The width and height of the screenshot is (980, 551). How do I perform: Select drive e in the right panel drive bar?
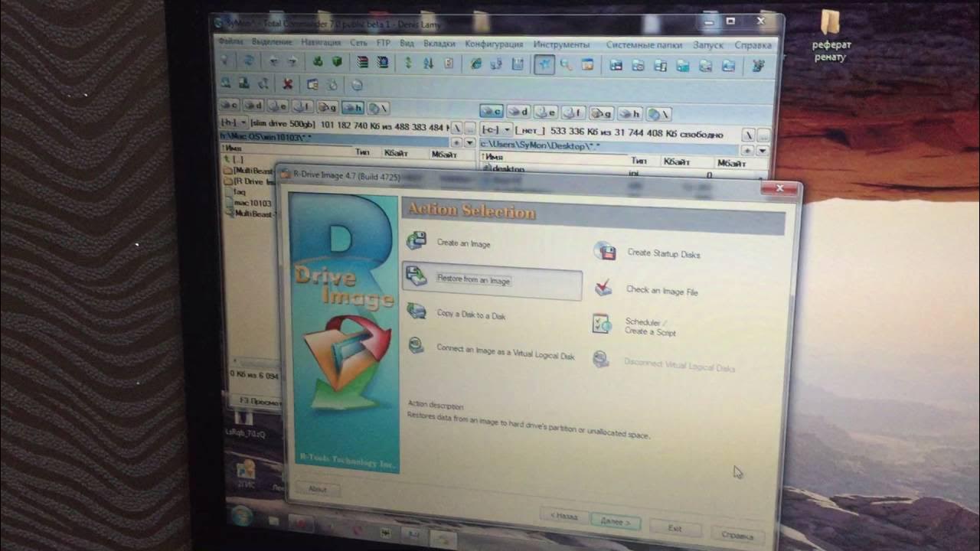(546, 112)
